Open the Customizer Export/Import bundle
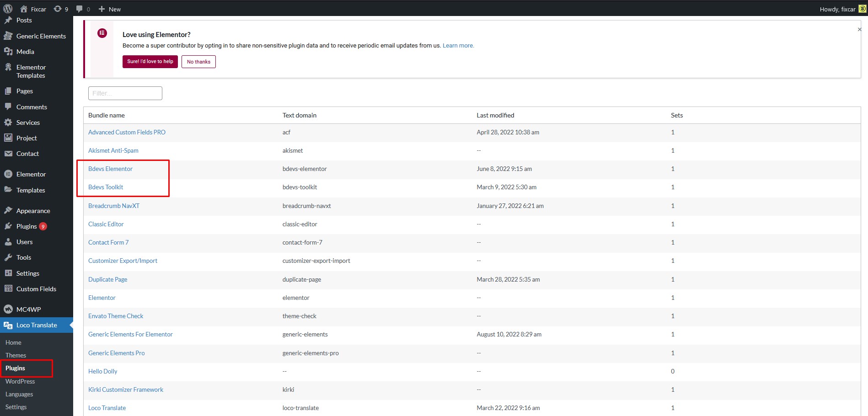 (x=123, y=261)
